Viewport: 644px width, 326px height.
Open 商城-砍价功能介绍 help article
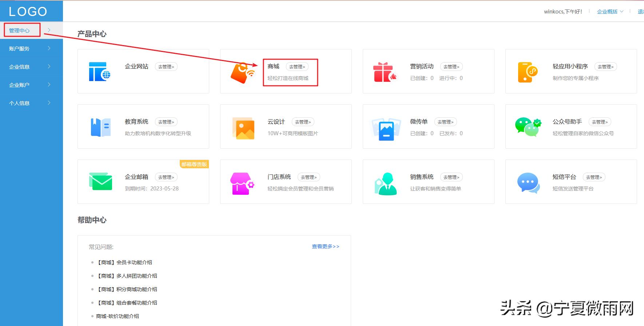click(x=118, y=316)
